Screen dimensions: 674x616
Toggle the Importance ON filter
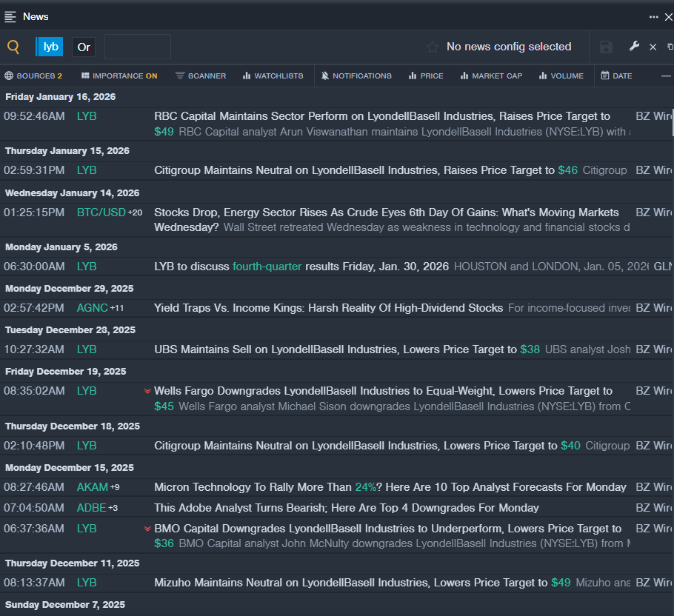[119, 76]
